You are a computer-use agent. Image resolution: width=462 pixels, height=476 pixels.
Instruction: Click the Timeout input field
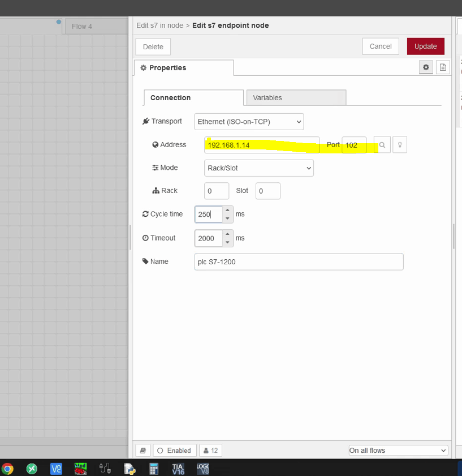pos(209,238)
